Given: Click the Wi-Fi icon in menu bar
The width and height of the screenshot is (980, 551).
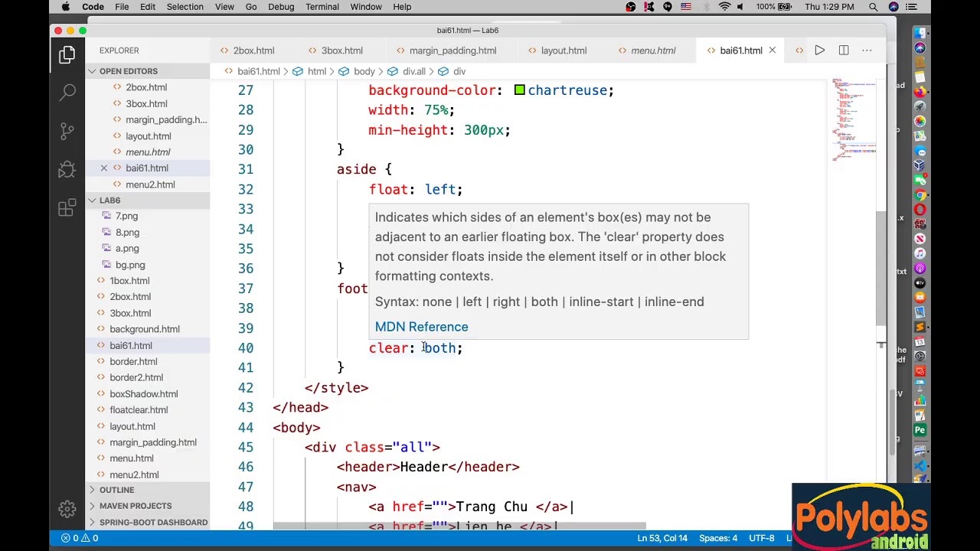Looking at the screenshot, I should tap(724, 7).
